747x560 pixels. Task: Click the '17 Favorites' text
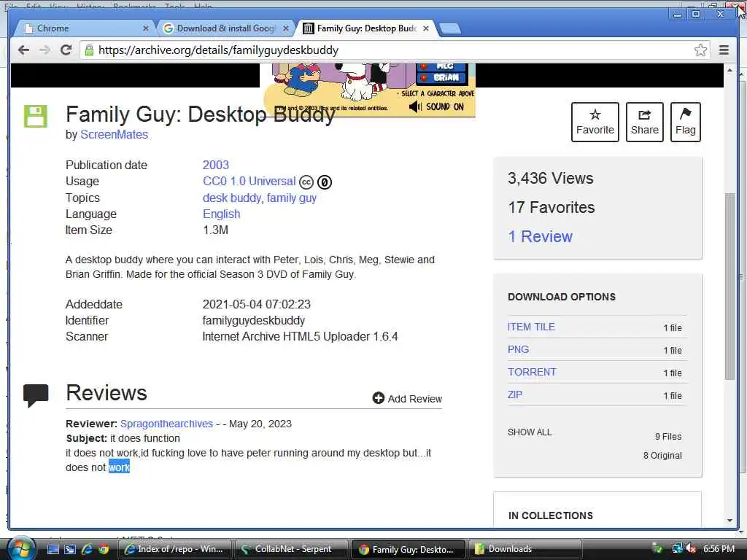(x=551, y=208)
